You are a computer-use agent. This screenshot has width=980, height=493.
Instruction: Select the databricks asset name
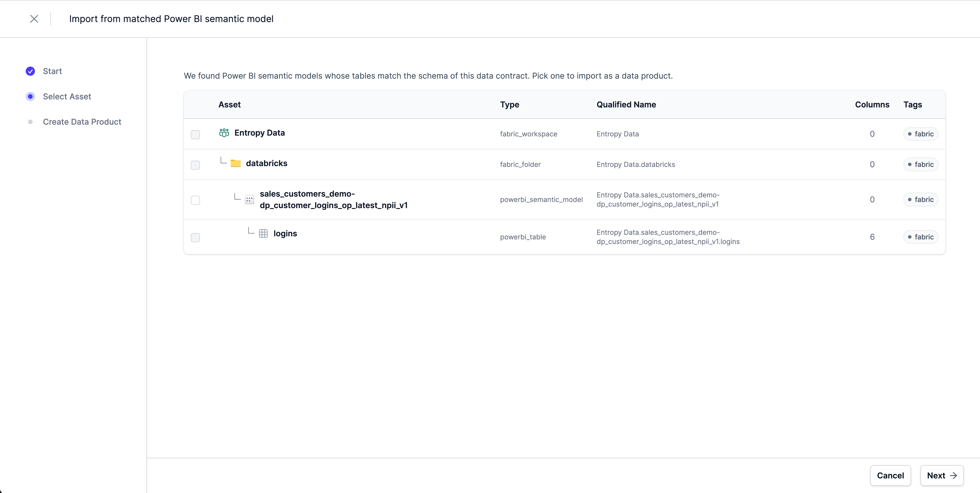tap(267, 163)
